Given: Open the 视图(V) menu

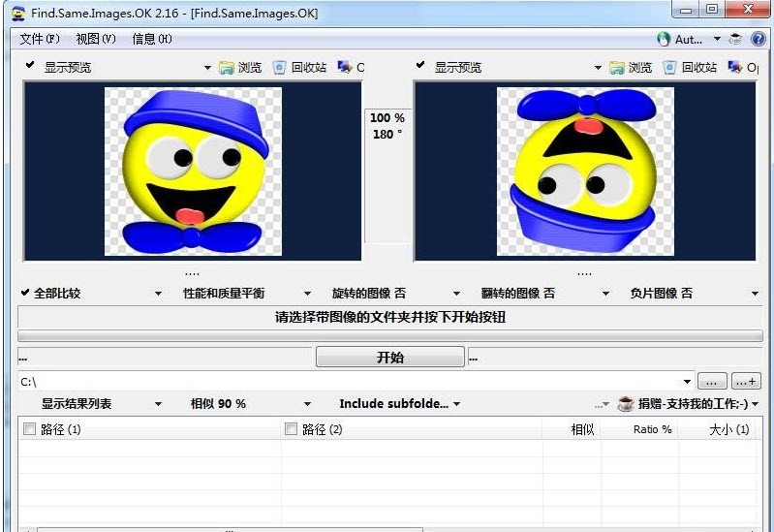Looking at the screenshot, I should 95,39.
